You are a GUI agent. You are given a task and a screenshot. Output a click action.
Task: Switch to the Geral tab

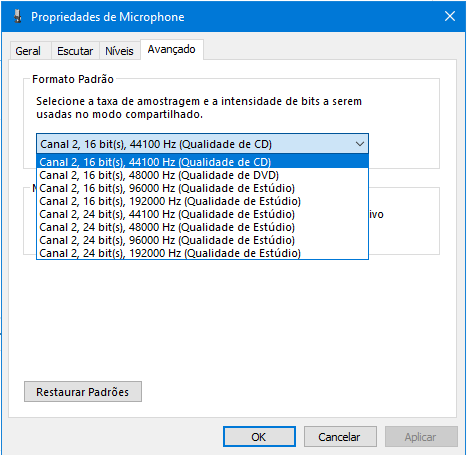28,51
